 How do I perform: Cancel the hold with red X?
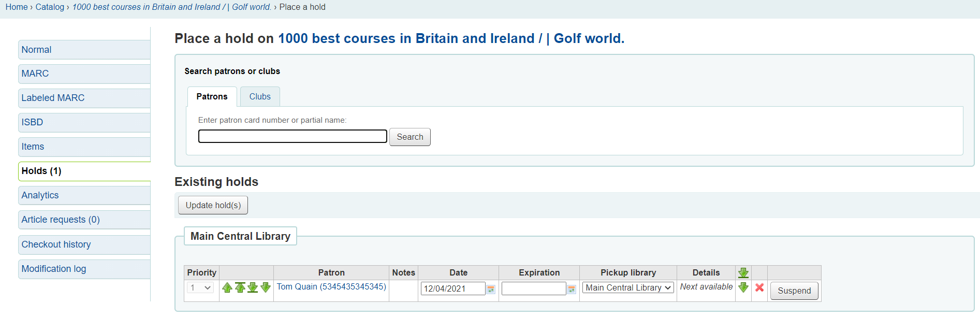[759, 287]
